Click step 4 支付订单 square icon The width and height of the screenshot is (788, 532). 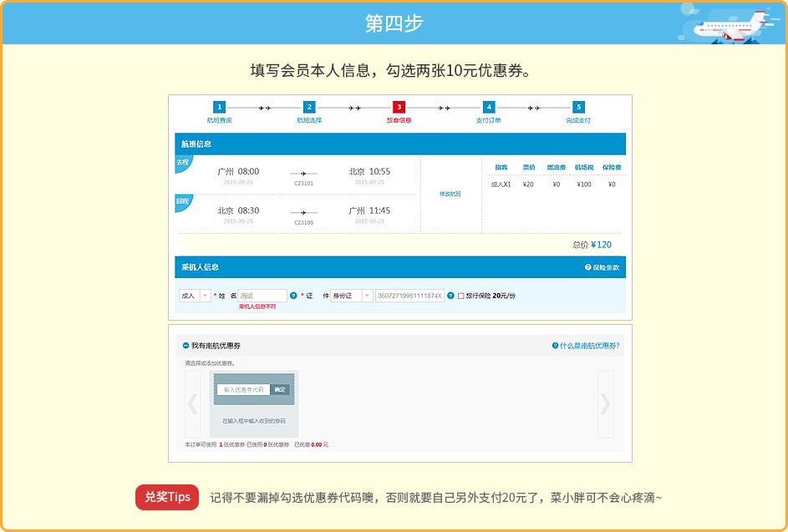489,108
